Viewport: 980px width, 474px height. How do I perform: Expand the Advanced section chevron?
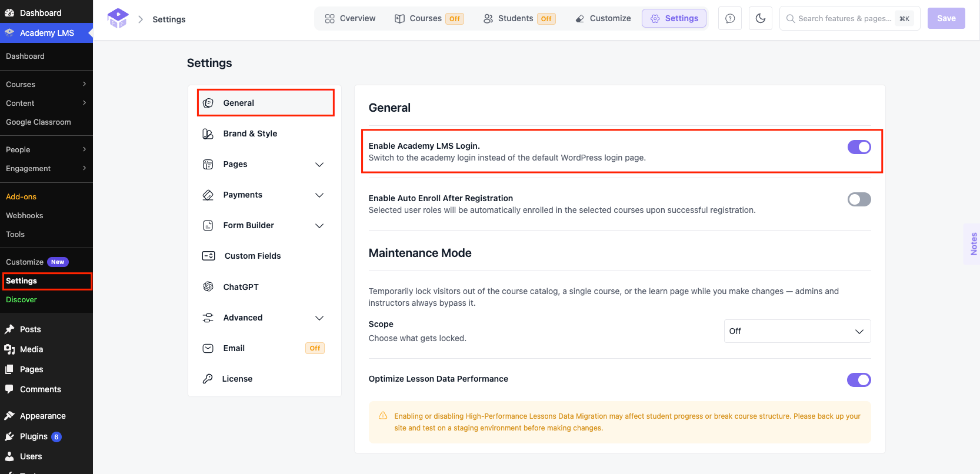coord(319,318)
